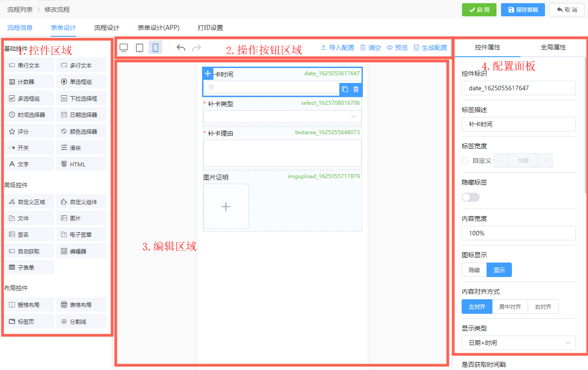Add the 日期选择器 control

(x=81, y=115)
